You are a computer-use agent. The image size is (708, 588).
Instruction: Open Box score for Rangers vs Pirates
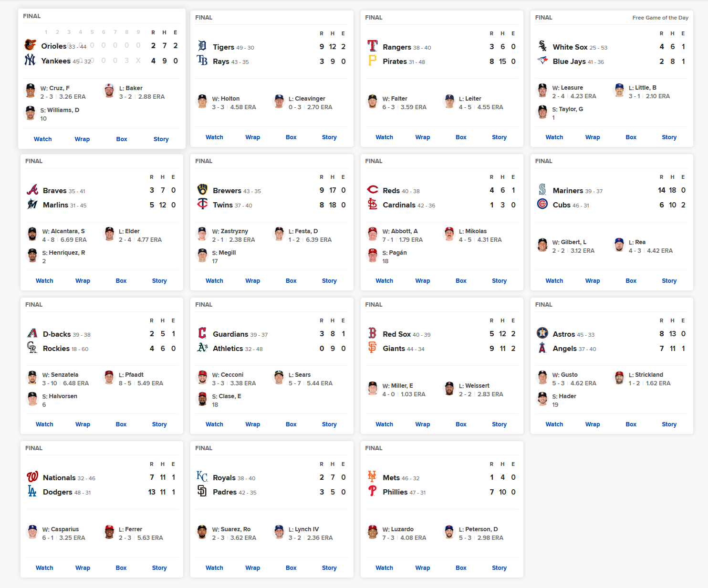461,137
